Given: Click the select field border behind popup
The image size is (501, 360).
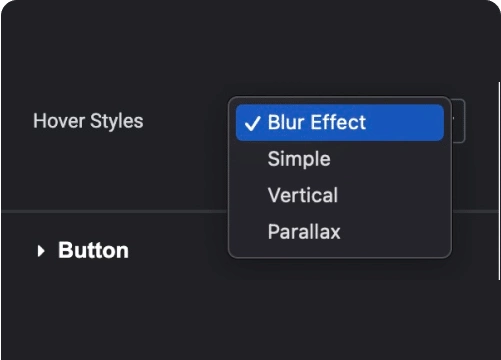Looking at the screenshot, I should pyautogui.click(x=458, y=121).
